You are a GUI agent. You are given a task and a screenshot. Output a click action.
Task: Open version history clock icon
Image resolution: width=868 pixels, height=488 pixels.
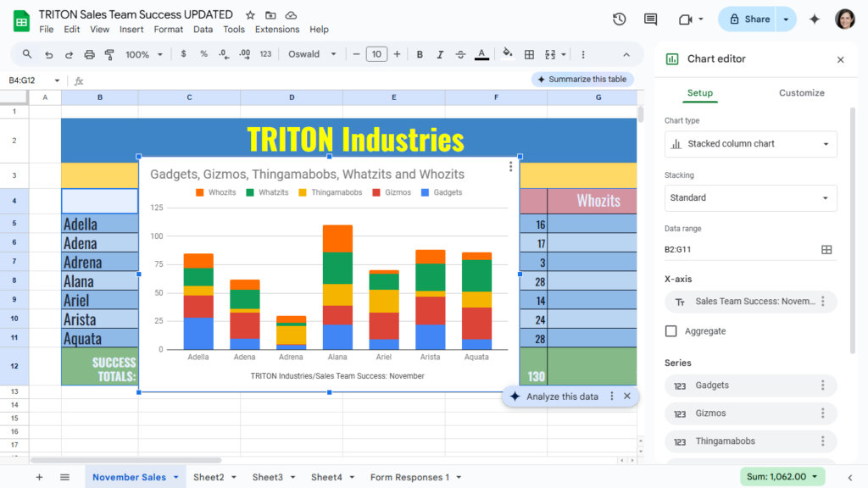tap(620, 19)
